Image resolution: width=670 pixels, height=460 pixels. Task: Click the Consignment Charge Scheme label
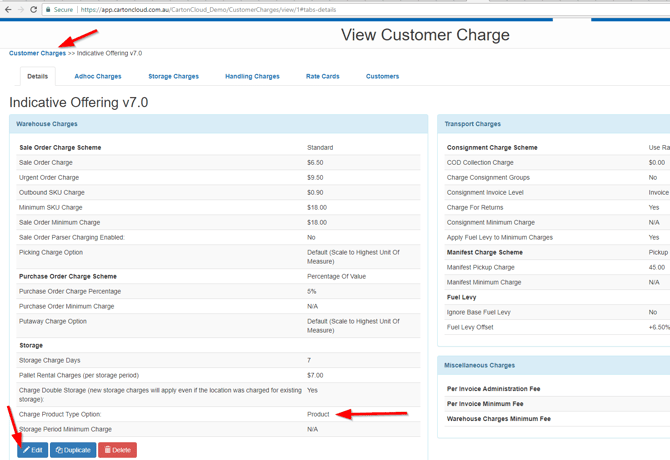[x=492, y=148]
